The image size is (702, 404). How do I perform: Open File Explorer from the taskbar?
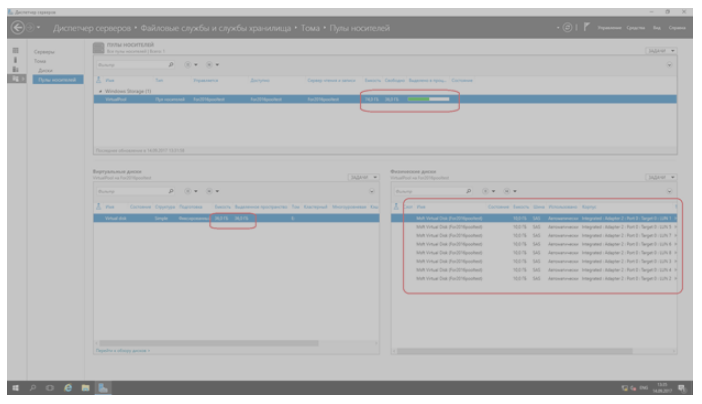pyautogui.click(x=86, y=386)
